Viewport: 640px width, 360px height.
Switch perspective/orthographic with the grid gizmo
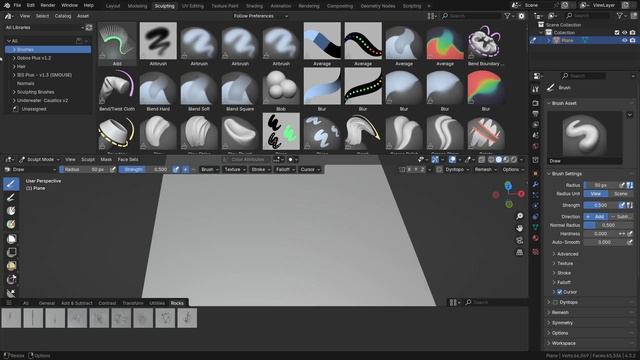point(520,252)
